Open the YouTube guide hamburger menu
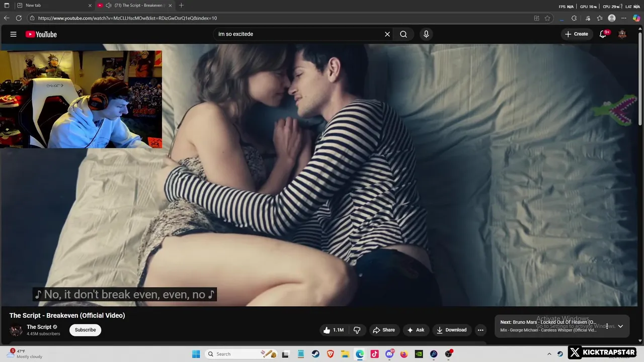 (x=14, y=34)
